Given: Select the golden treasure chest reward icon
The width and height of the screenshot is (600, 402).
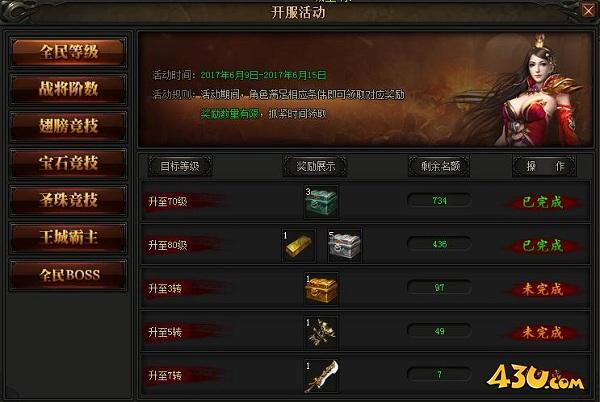Looking at the screenshot, I should 321,289.
